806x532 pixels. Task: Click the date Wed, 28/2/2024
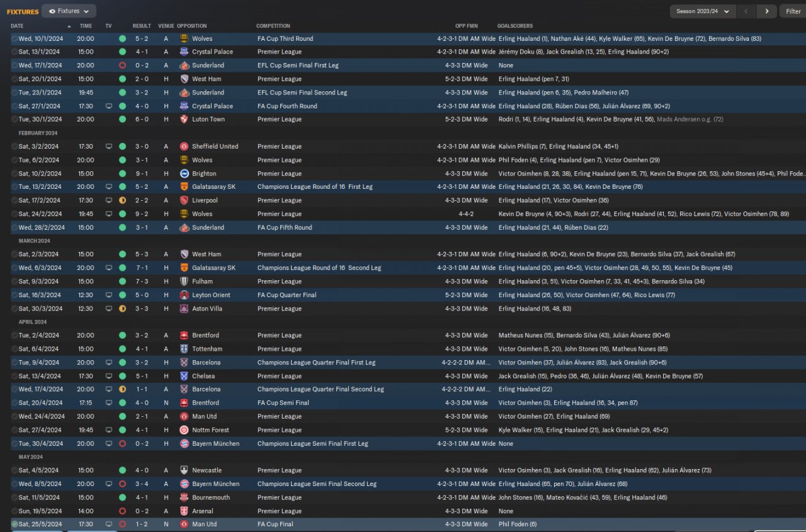[42, 227]
